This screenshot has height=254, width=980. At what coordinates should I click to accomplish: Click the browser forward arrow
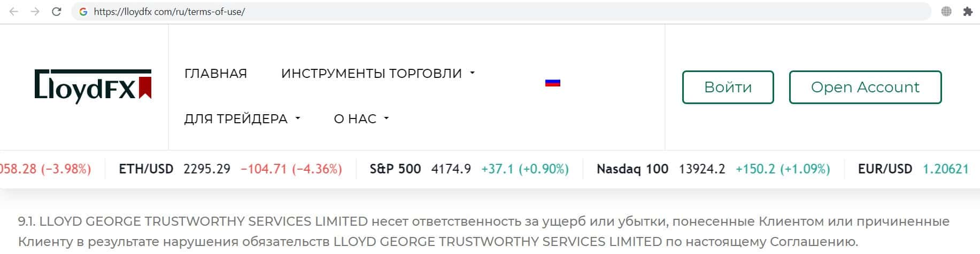(x=35, y=12)
